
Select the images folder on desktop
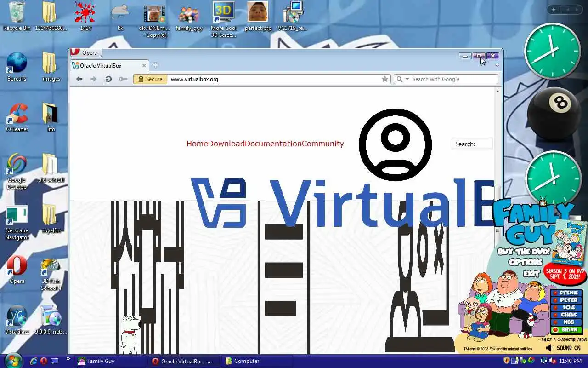[x=51, y=67]
